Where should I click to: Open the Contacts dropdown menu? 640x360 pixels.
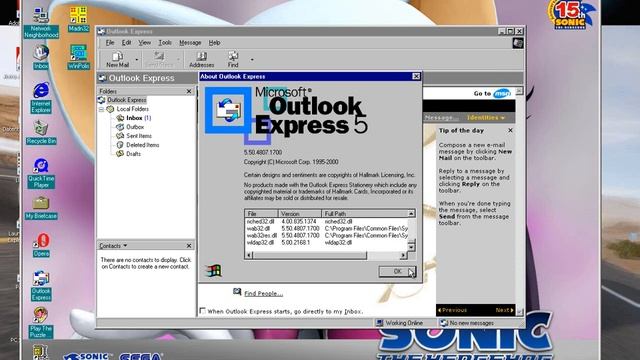click(x=113, y=246)
